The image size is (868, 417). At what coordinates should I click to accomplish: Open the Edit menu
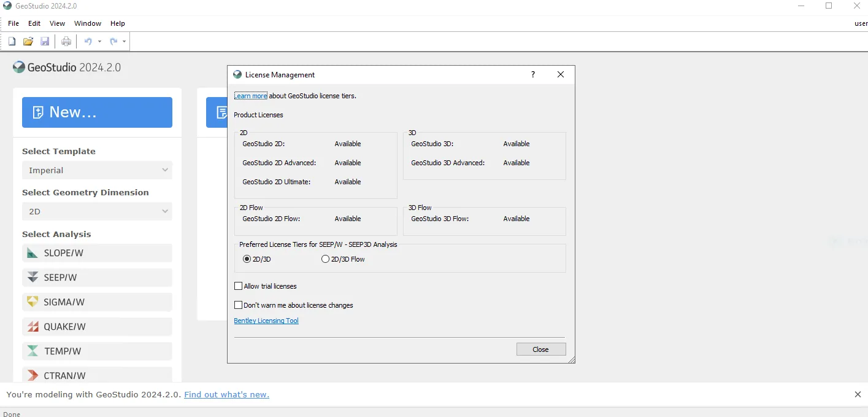pyautogui.click(x=34, y=23)
